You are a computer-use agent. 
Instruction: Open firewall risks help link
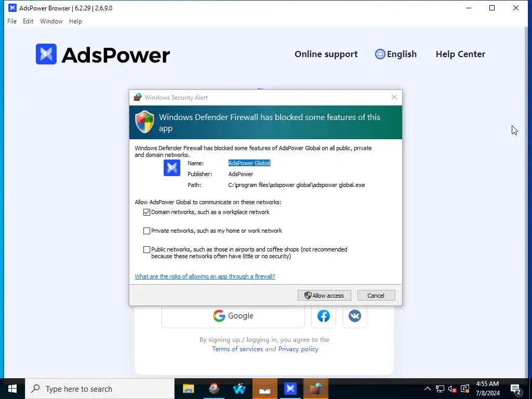[x=205, y=276]
